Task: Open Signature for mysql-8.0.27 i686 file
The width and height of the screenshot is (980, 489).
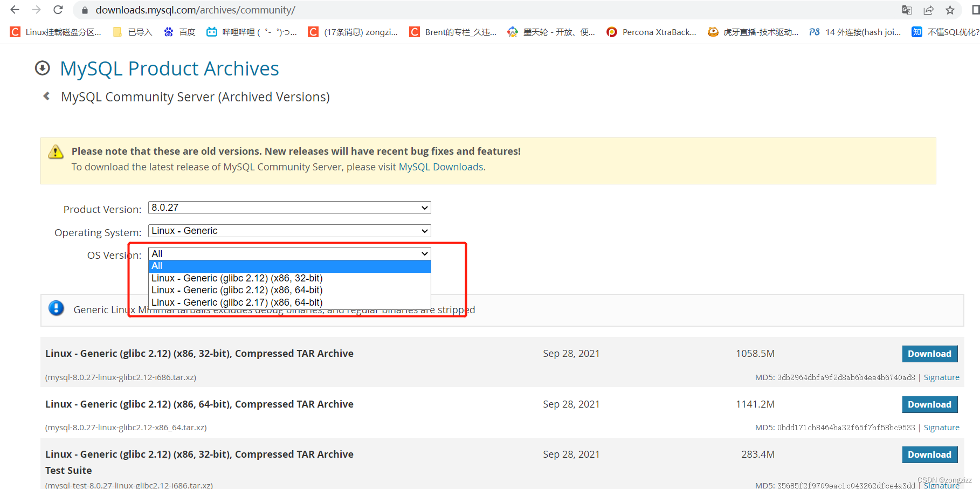Action: pos(941,377)
